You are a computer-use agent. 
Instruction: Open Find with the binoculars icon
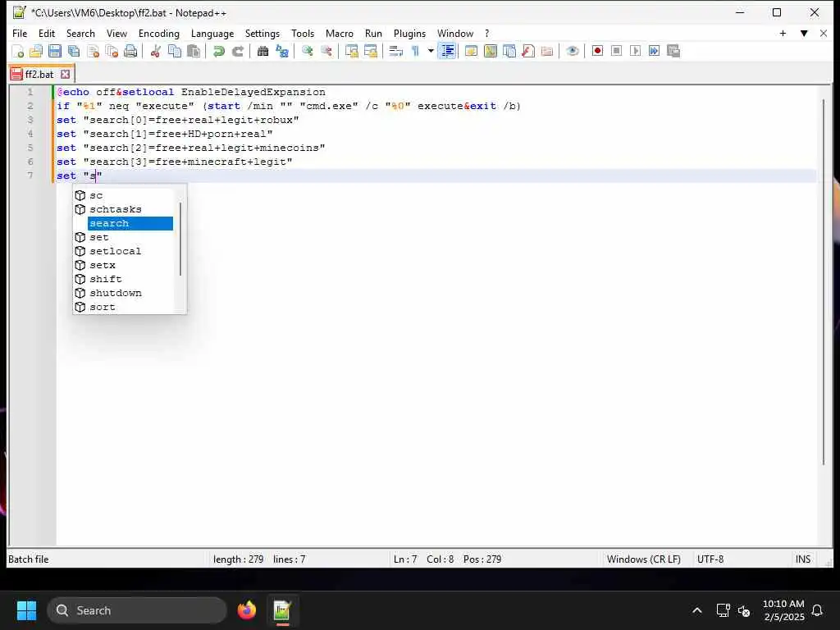262,52
